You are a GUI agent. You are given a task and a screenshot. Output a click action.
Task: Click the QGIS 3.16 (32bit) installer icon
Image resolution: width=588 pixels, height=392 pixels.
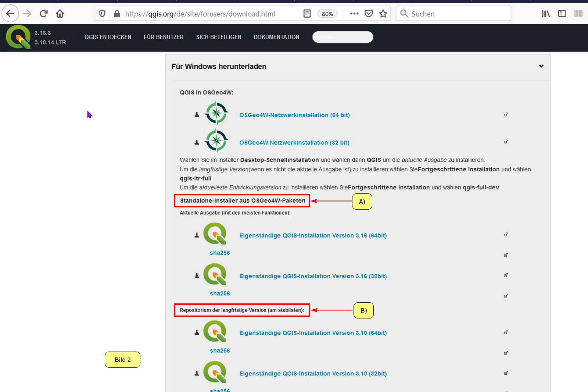click(x=215, y=274)
